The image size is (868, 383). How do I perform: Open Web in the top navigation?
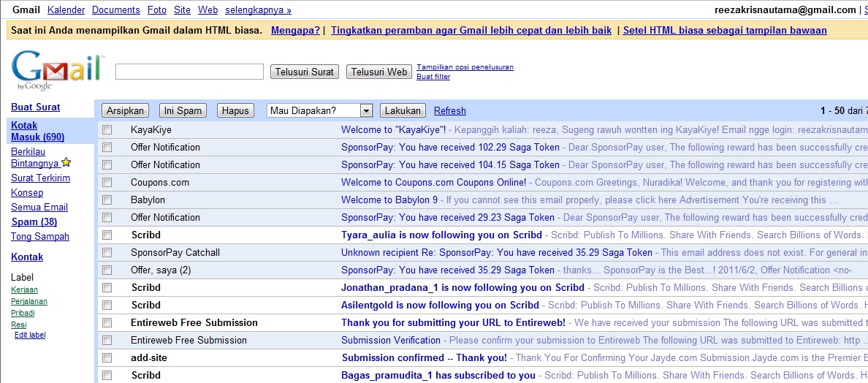point(208,10)
